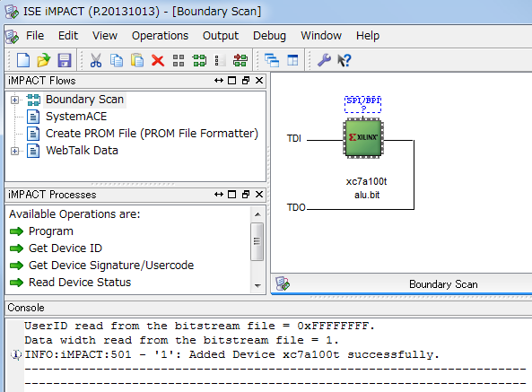Click processes list scrollbar down arrow
Viewport: 532px width, 392px height.
[x=257, y=285]
